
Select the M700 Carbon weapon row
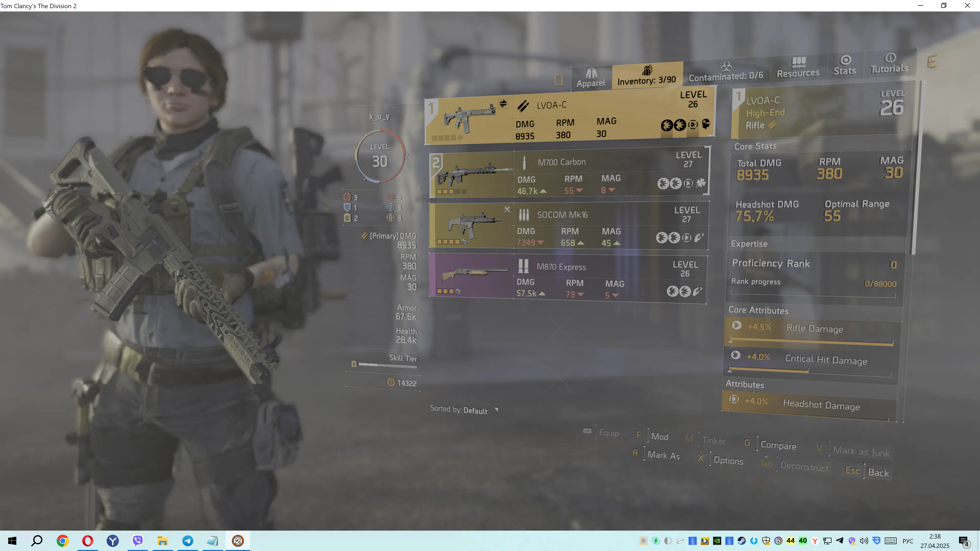point(570,172)
